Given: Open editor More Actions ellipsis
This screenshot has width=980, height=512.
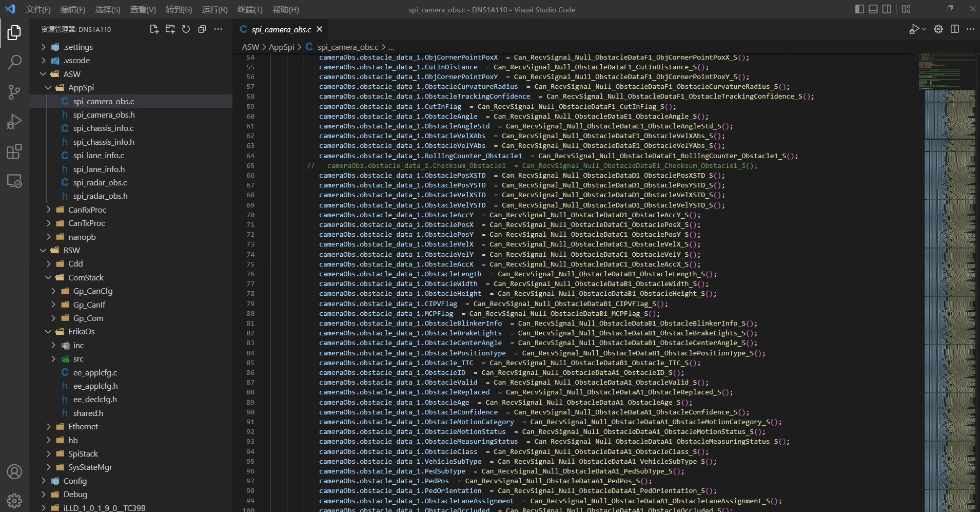Looking at the screenshot, I should pos(970,29).
